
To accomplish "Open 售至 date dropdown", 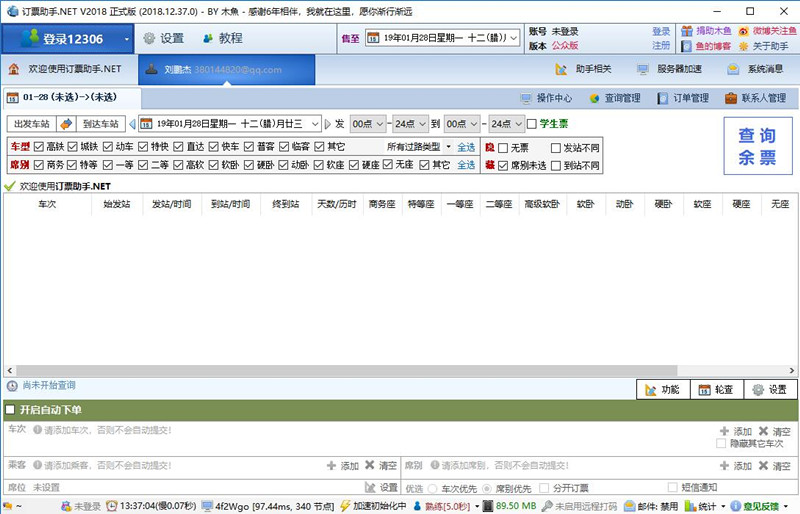I will pos(514,38).
